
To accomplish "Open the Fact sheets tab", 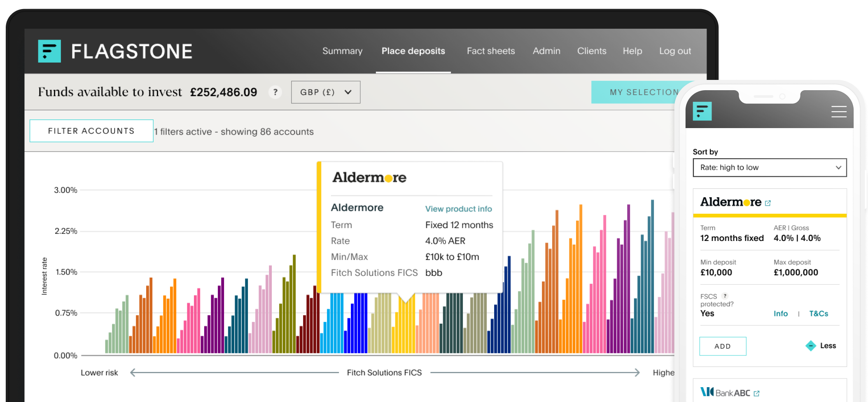I will [491, 51].
